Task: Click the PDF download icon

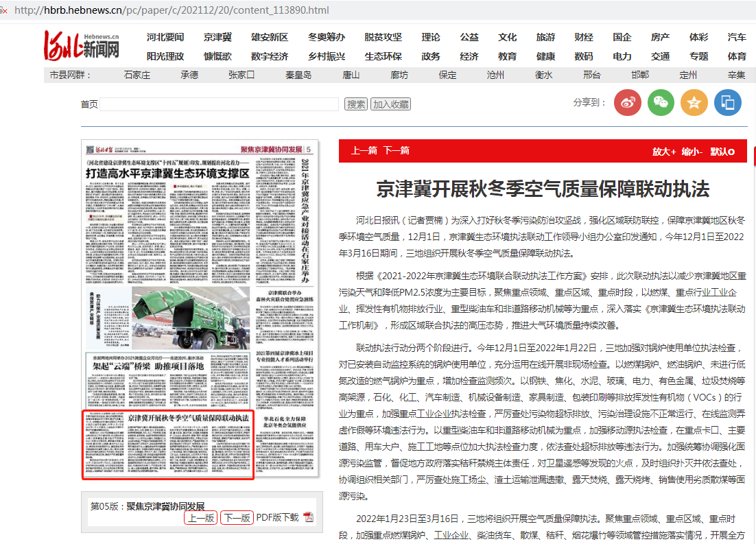Action: tap(309, 517)
